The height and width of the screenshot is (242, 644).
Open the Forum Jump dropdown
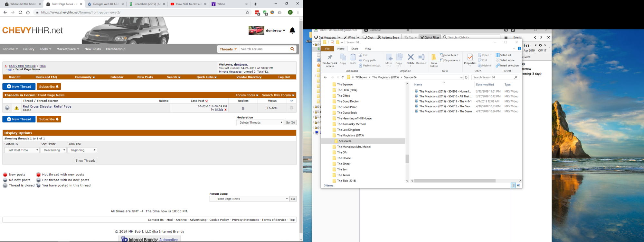tap(249, 199)
